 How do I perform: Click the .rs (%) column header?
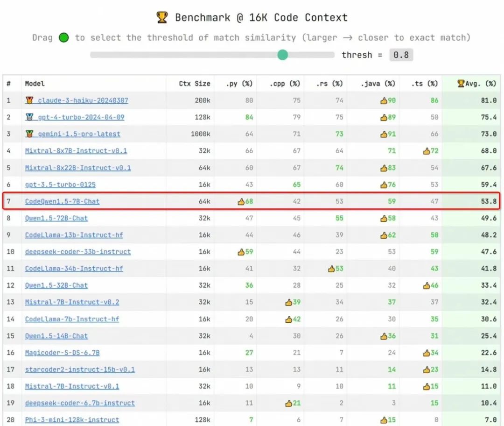pos(329,84)
